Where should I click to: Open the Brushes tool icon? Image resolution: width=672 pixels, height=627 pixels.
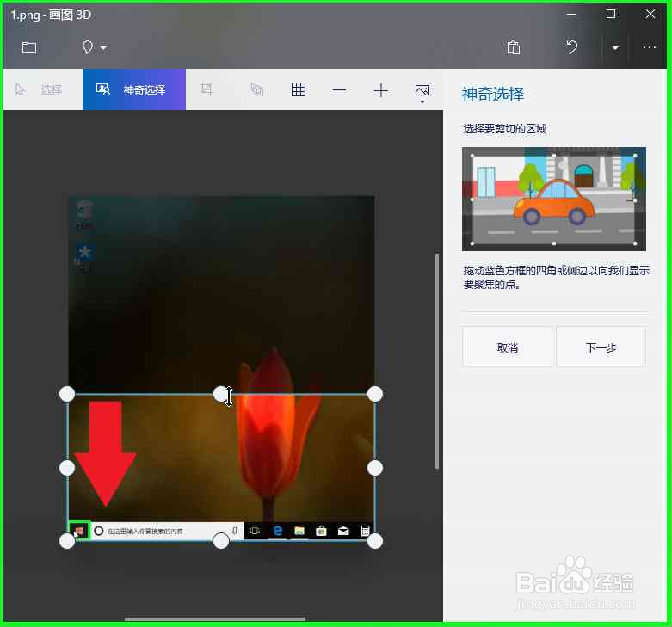[88, 47]
